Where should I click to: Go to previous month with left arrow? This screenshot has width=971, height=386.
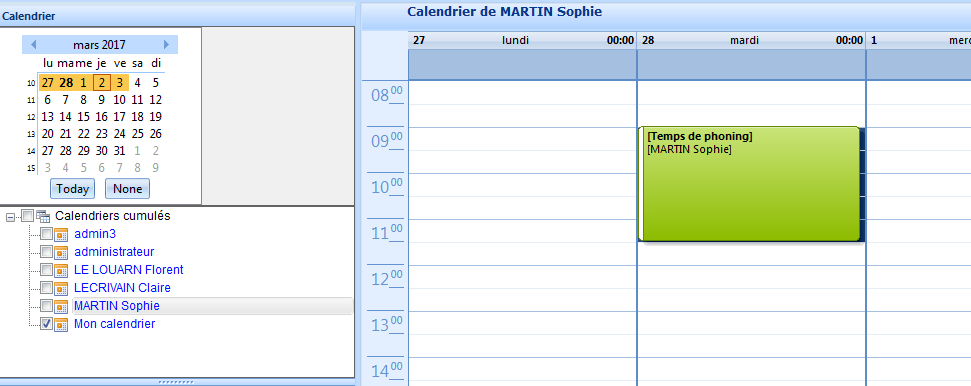pos(33,45)
